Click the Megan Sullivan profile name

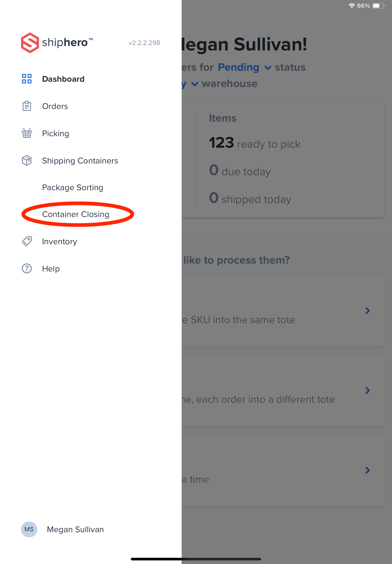75,530
